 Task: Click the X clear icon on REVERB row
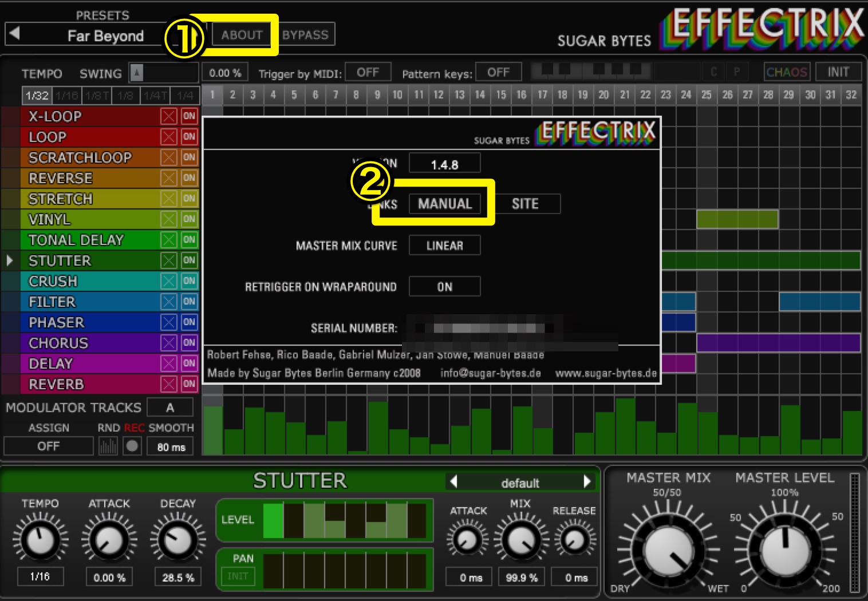pos(168,384)
